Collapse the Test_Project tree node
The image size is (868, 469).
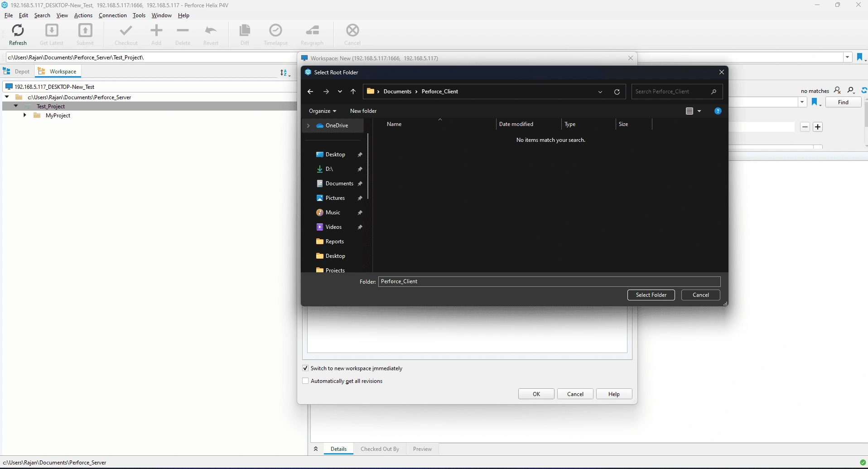[x=16, y=106]
